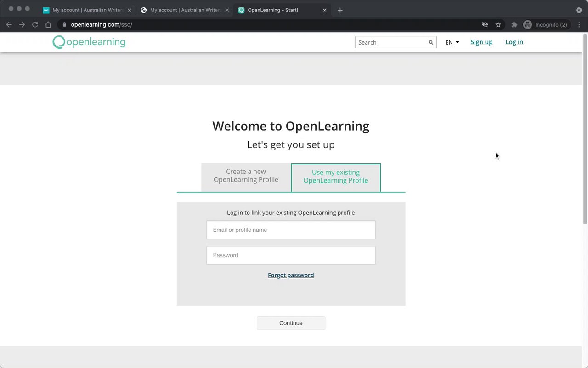The image size is (588, 368).
Task: Click the OpenLearning logo
Action: 89,42
